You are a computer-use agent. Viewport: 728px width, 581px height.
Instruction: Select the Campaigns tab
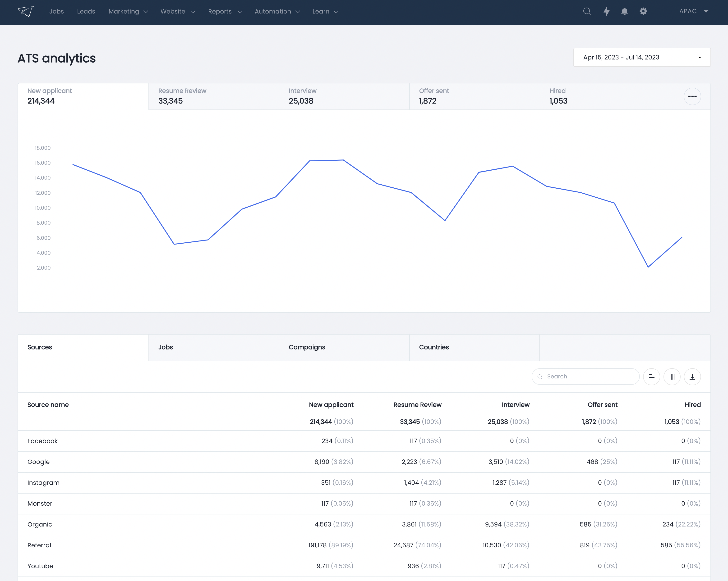coord(307,347)
